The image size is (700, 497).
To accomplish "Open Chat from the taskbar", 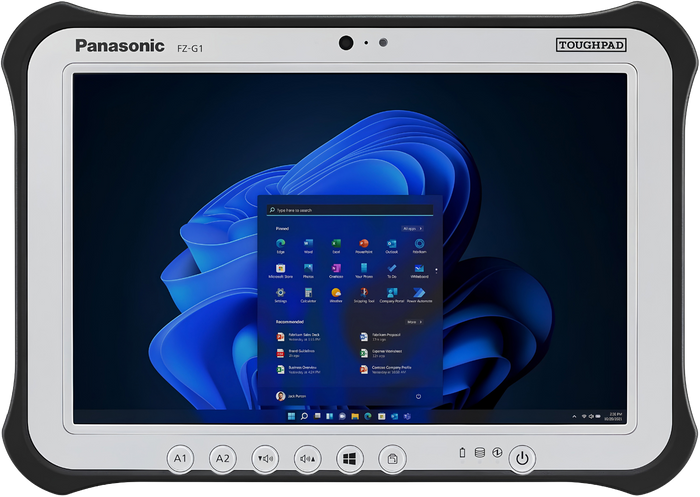I will 342,416.
